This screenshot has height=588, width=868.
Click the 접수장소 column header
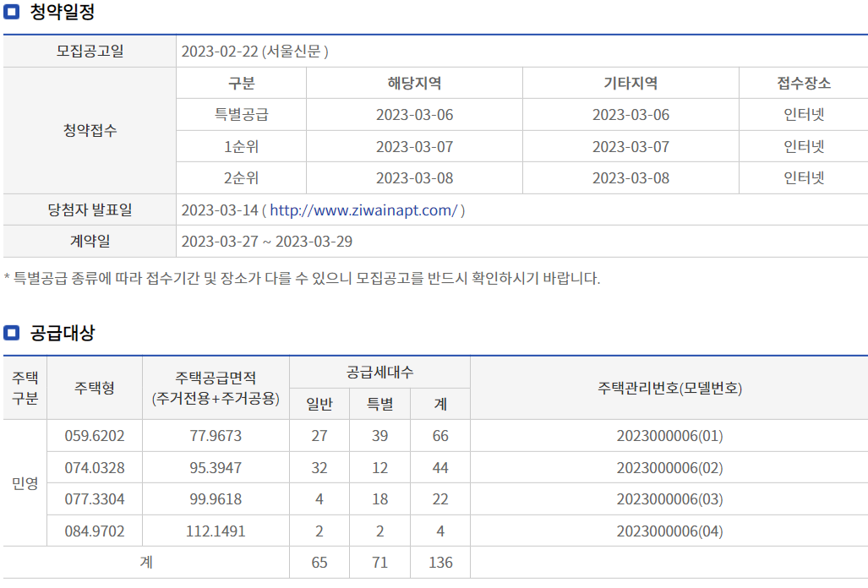click(x=804, y=84)
